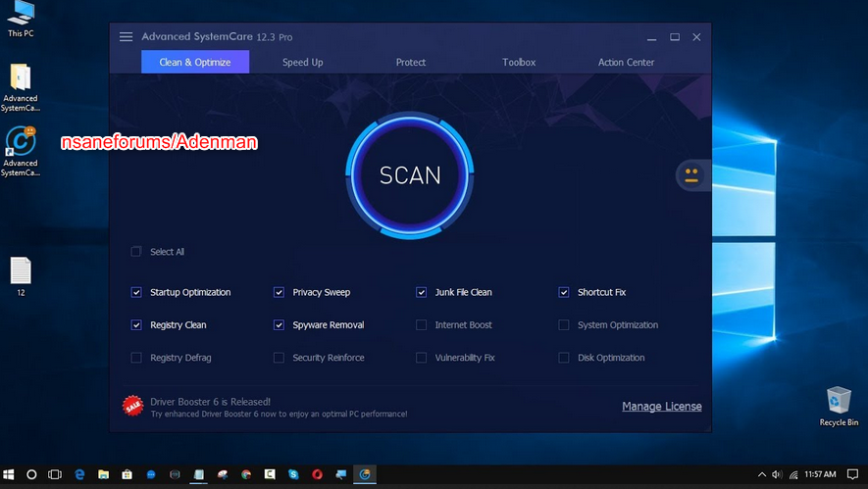Image resolution: width=868 pixels, height=489 pixels.
Task: Switch to the Protect tab
Action: 411,62
